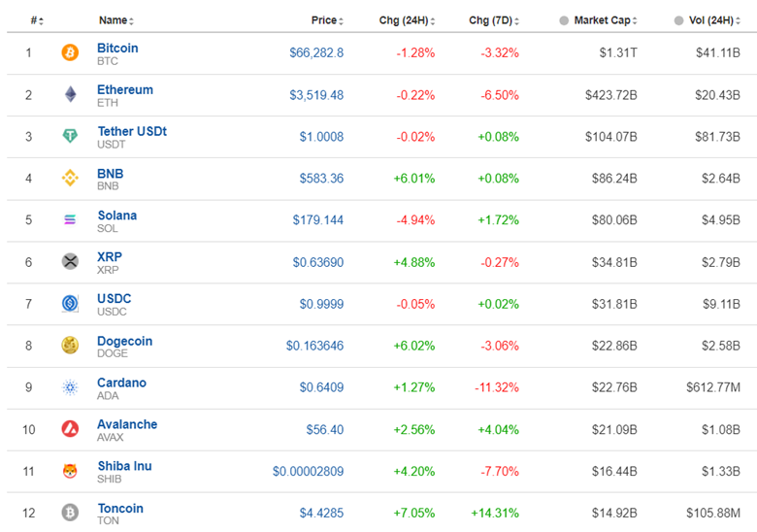This screenshot has width=757, height=532.
Task: Click the Dogecoin logo icon
Action: (70, 345)
